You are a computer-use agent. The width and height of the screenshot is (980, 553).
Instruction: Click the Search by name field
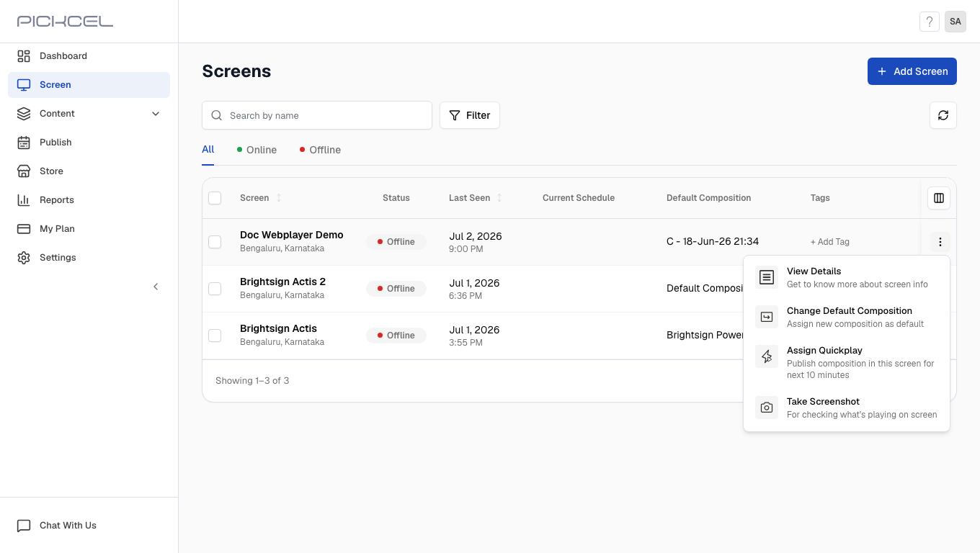(x=317, y=115)
